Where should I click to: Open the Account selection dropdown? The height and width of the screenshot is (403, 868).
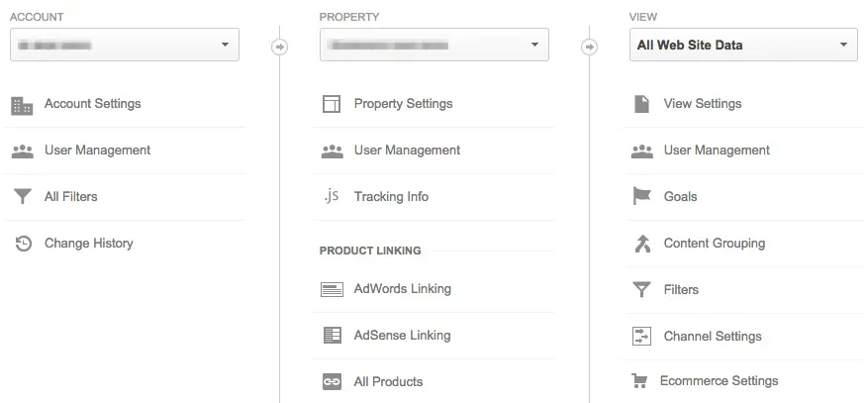click(125, 45)
